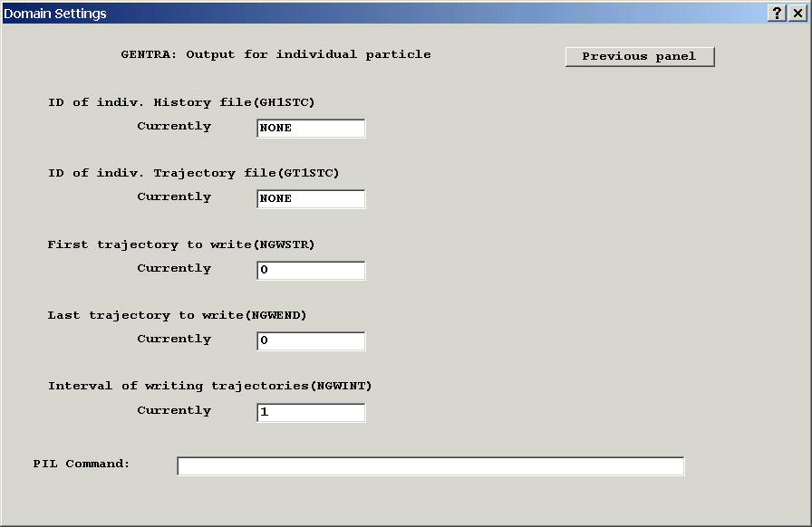Select the First trajectory to write(NGWSTR) label

(181, 244)
